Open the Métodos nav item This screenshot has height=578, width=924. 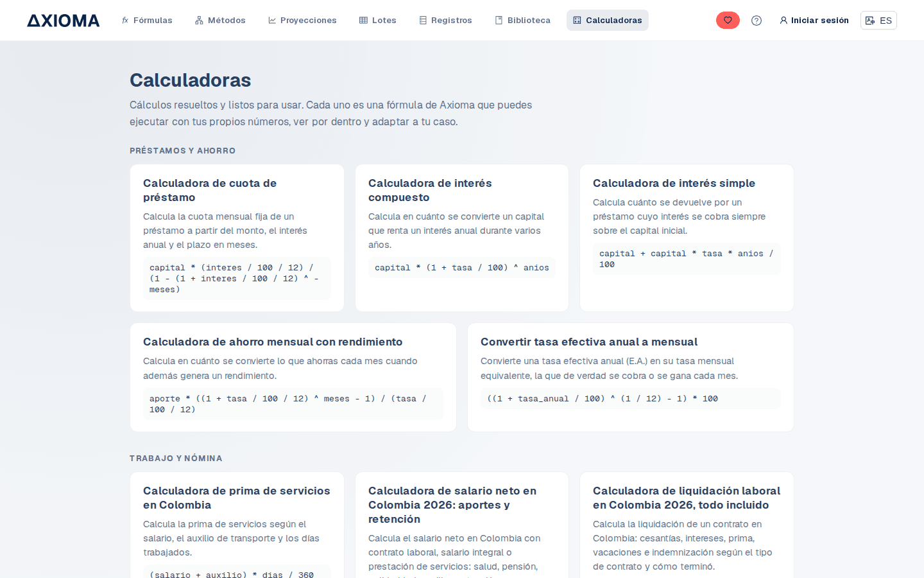pos(220,21)
